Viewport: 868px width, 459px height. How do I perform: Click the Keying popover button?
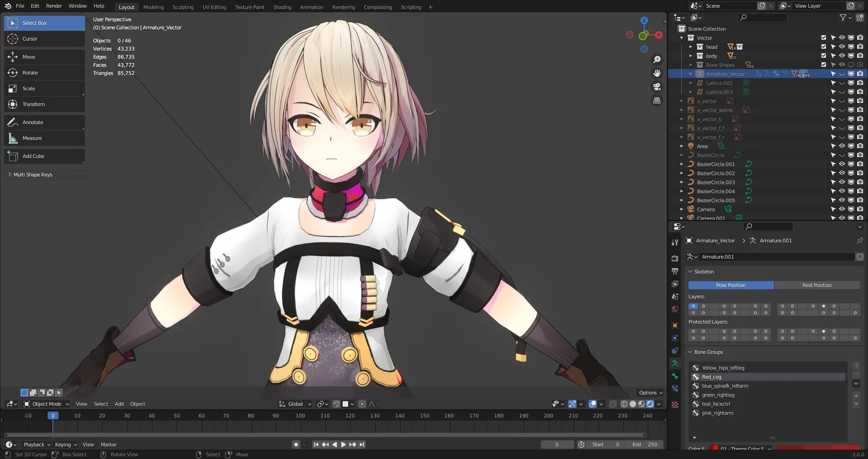[x=66, y=444]
